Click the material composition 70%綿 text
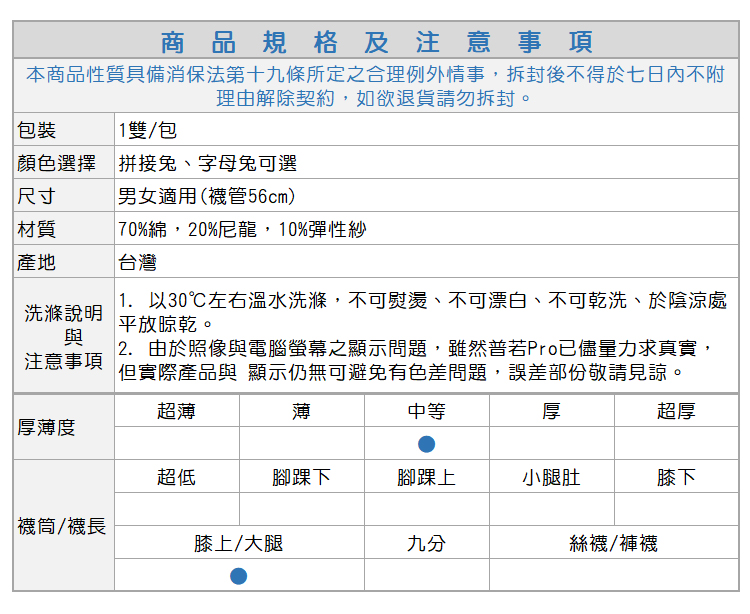The width and height of the screenshot is (750, 614). click(242, 230)
